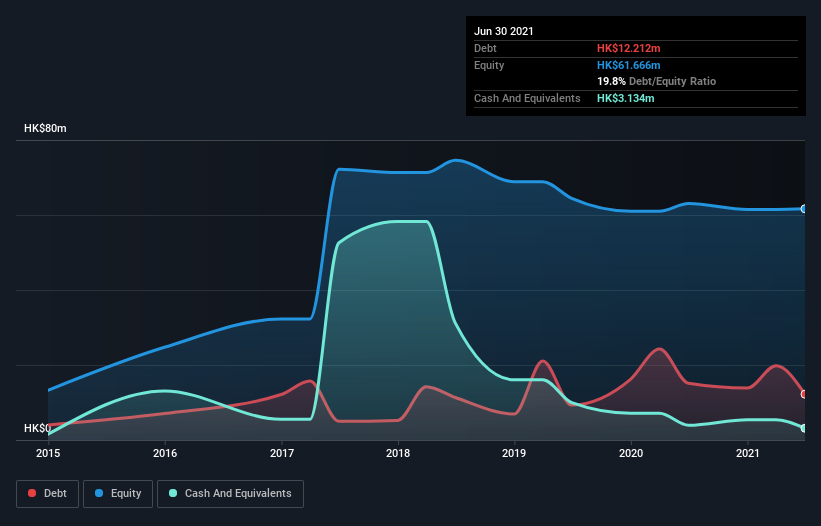Click the teal Cash end-point marker
The image size is (821, 526).
click(x=804, y=428)
